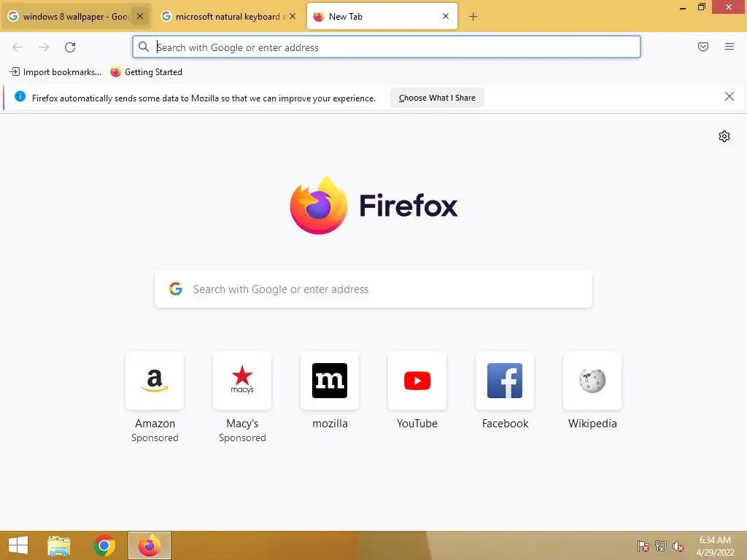Click the info icon in notification bar
The image size is (747, 560).
coord(20,97)
